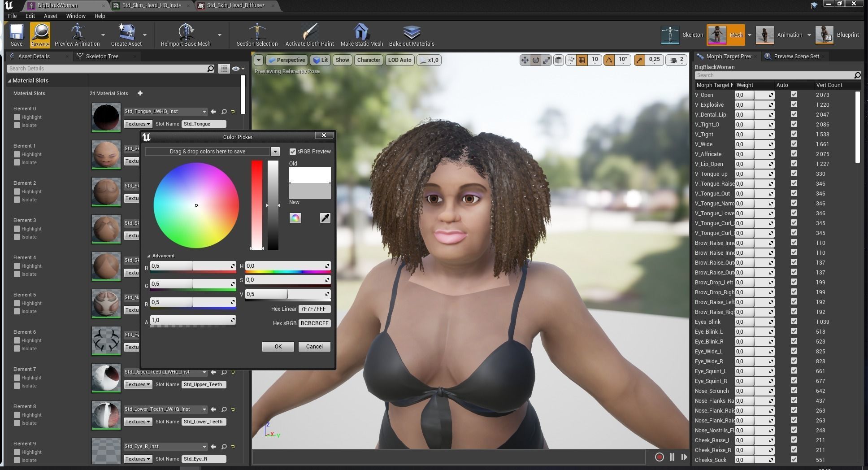Click Activate Cloth Paint icon

310,35
